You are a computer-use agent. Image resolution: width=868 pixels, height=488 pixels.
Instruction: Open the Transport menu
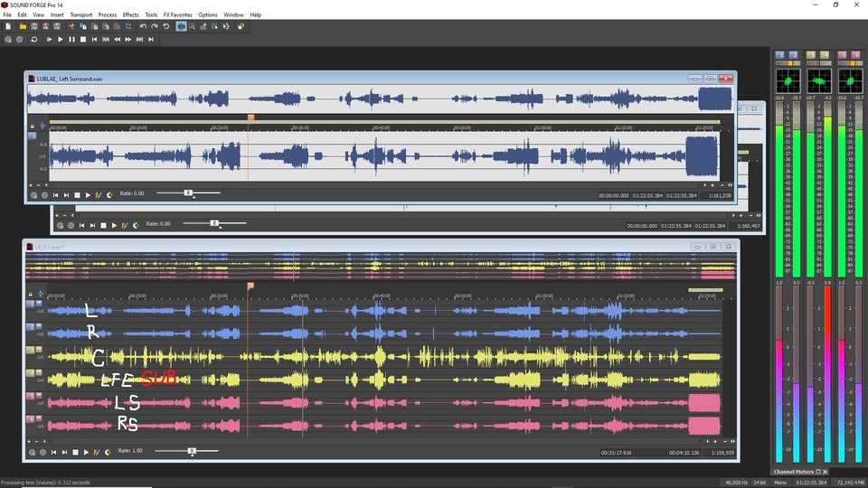[x=80, y=15]
